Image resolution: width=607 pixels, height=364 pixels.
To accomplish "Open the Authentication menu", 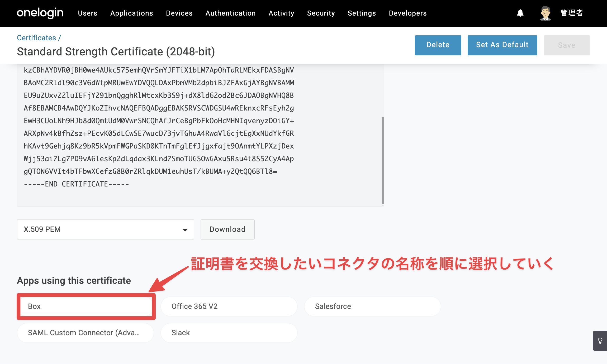I will click(231, 13).
